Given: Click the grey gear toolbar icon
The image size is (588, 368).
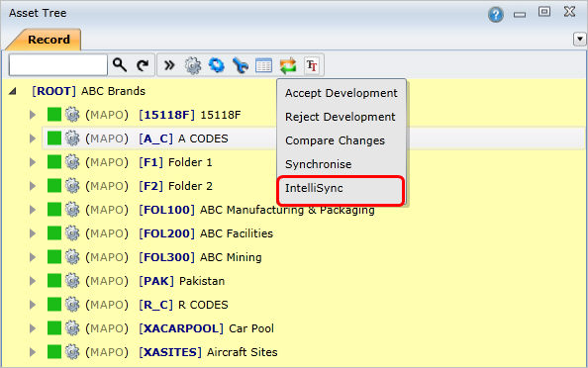Looking at the screenshot, I should 193,65.
